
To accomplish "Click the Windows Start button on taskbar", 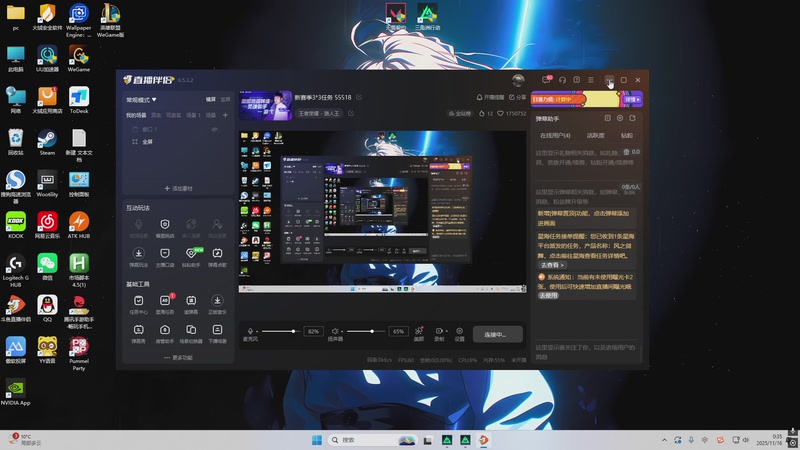I will 317,440.
